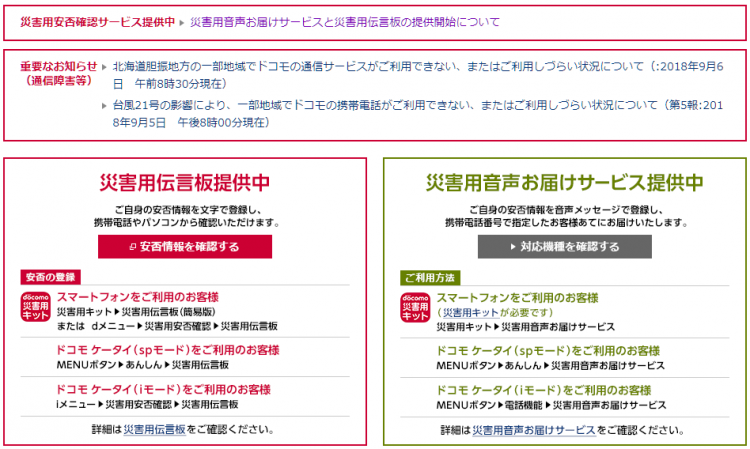Click text dメニュー▶災害用安否確認▶災害用伝言板
The image size is (750, 449).
pyautogui.click(x=185, y=327)
